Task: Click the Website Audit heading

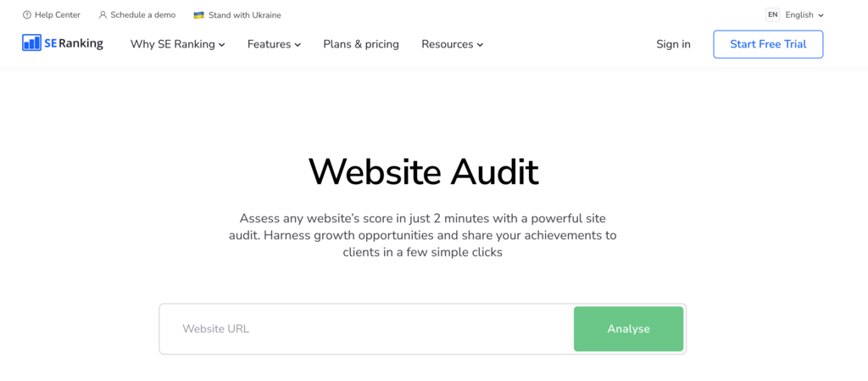Action: pos(423,171)
